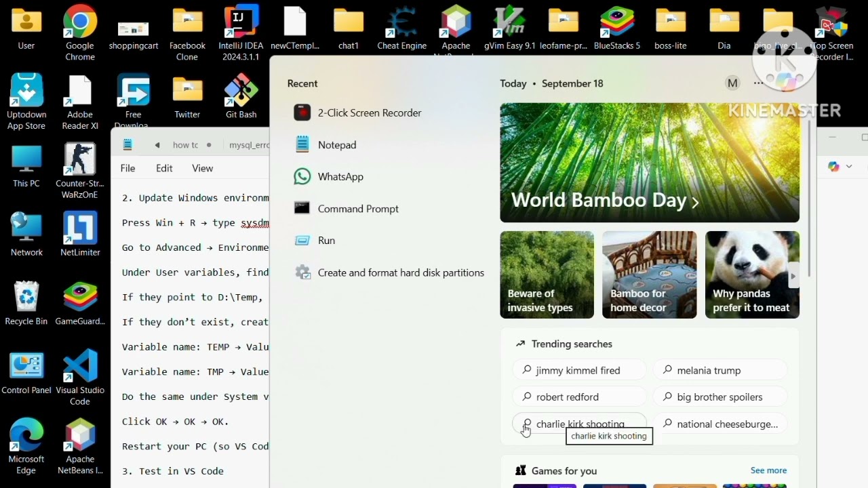Open Why pandas prefer it to meat card

click(x=752, y=274)
